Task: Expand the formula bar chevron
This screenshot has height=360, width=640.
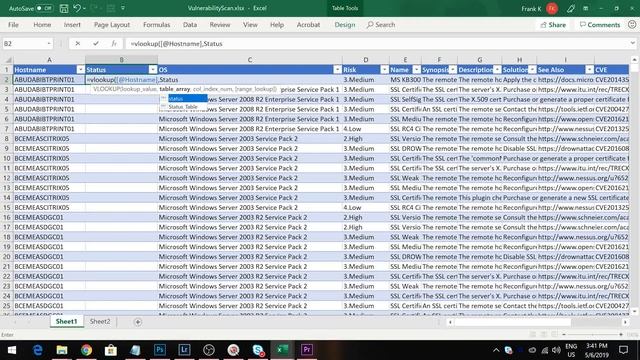Action: pyautogui.click(x=633, y=43)
